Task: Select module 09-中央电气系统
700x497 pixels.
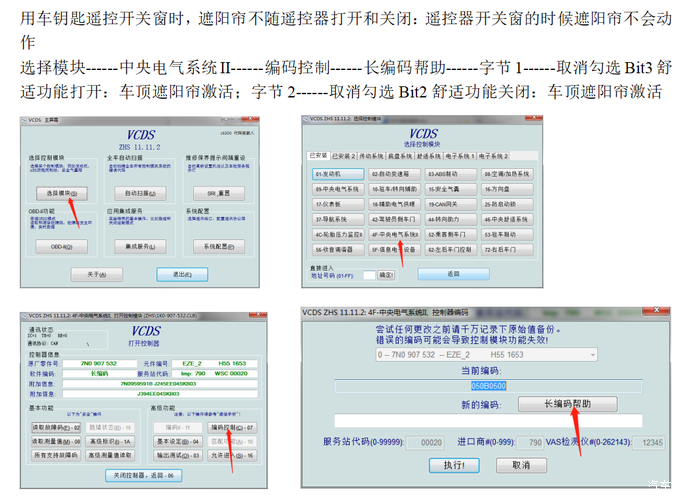Action: 338,189
